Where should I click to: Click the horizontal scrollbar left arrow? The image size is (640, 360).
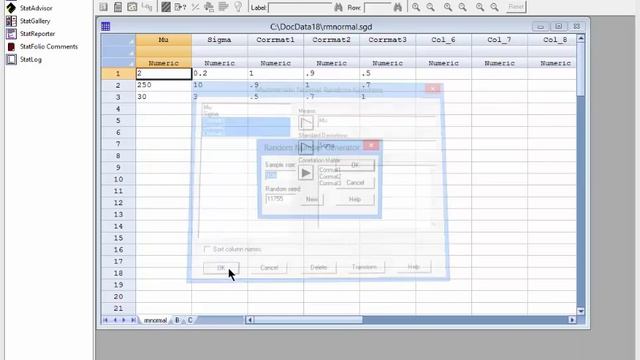[x=249, y=320]
